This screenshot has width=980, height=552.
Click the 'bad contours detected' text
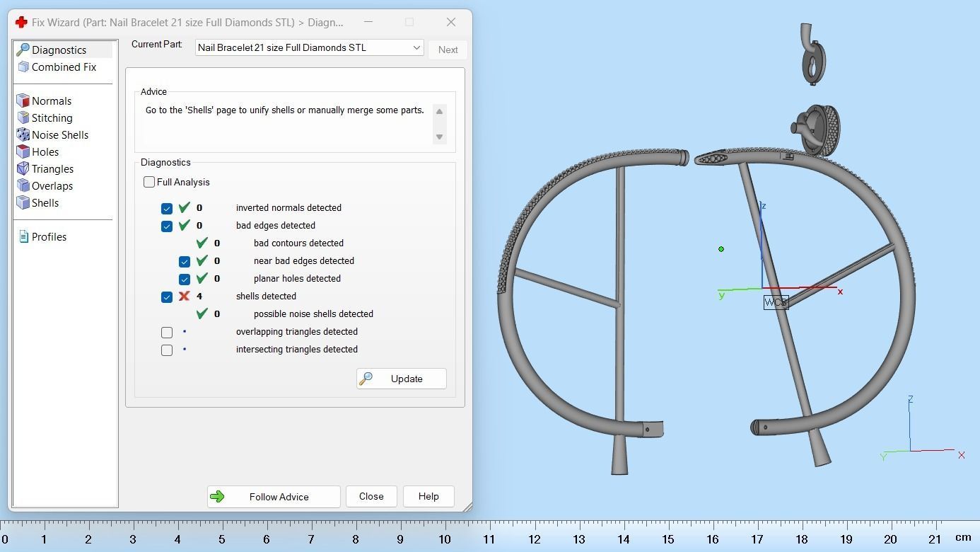[x=298, y=243]
